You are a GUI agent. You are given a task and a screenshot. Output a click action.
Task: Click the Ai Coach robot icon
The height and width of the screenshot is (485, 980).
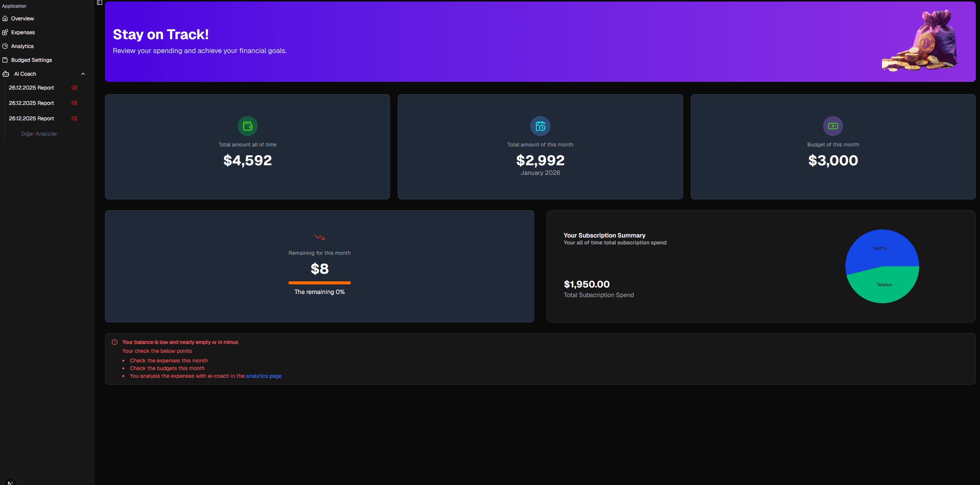pos(6,74)
